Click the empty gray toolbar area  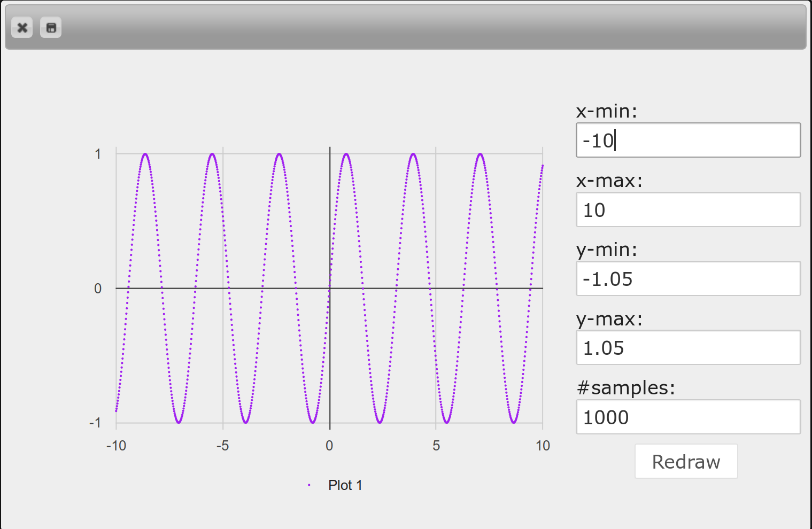(x=428, y=28)
